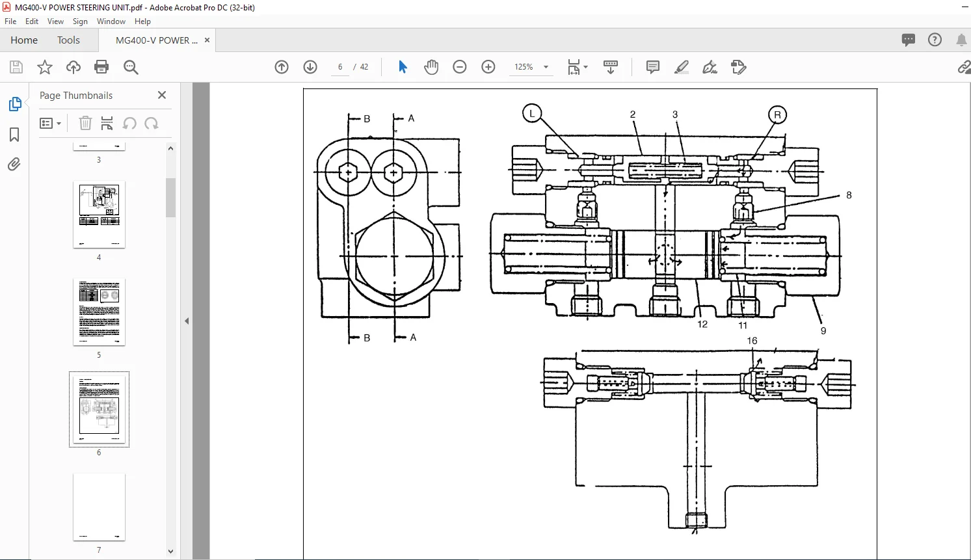
Task: Open the fit page options tool
Action: [577, 67]
